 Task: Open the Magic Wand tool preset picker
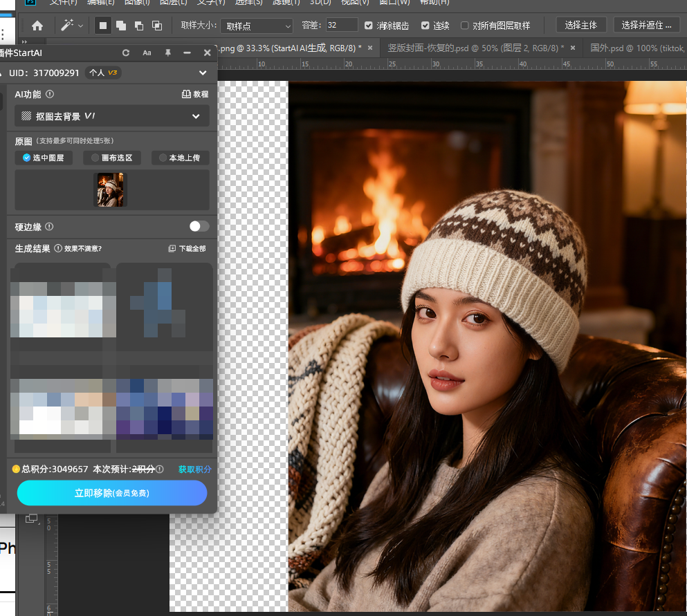(72, 26)
